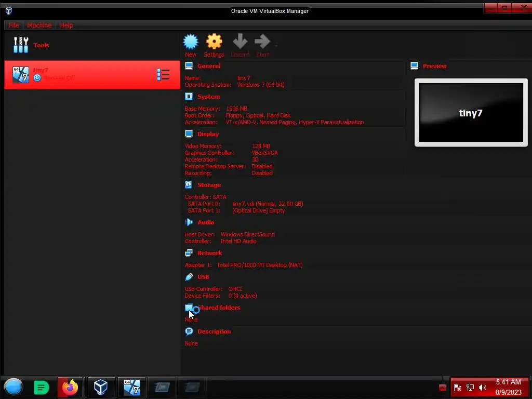Click the OHCI USB controller value
Screen dimensions: 532x399
click(235, 289)
